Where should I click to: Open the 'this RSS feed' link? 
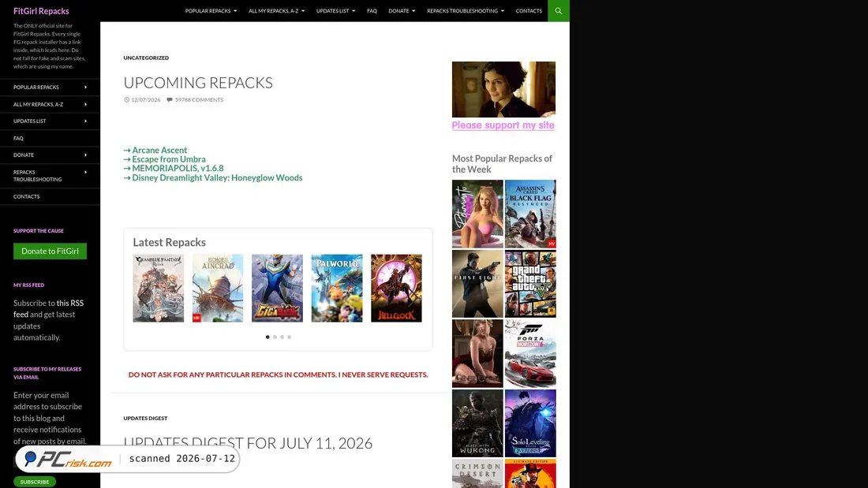48,309
